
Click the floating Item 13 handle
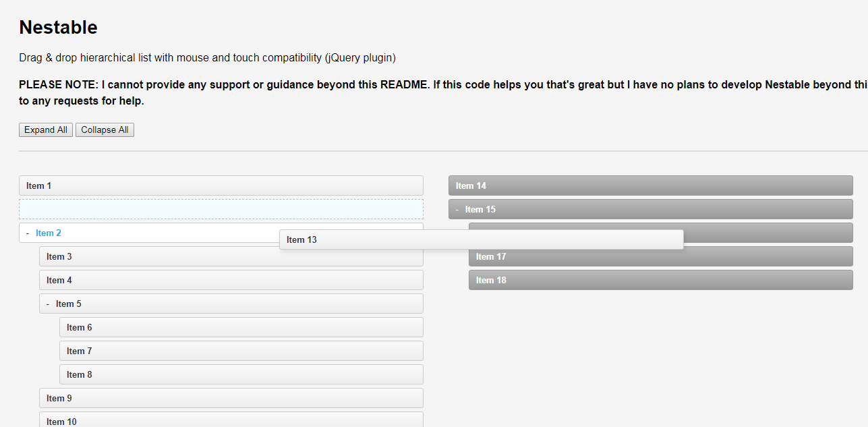[482, 239]
